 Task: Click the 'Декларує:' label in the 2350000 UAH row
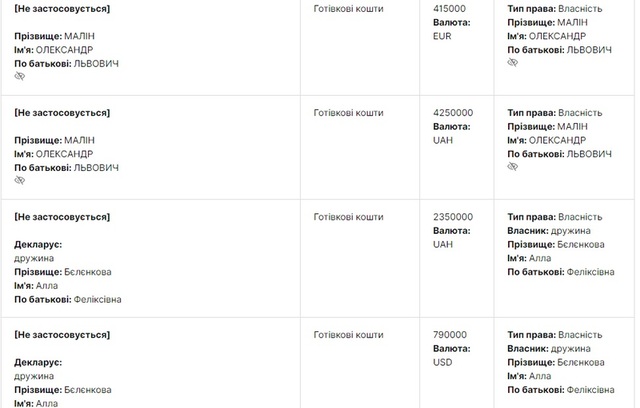pos(38,244)
